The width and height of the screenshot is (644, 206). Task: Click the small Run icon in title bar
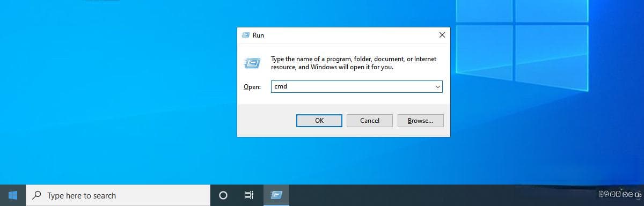tap(246, 35)
